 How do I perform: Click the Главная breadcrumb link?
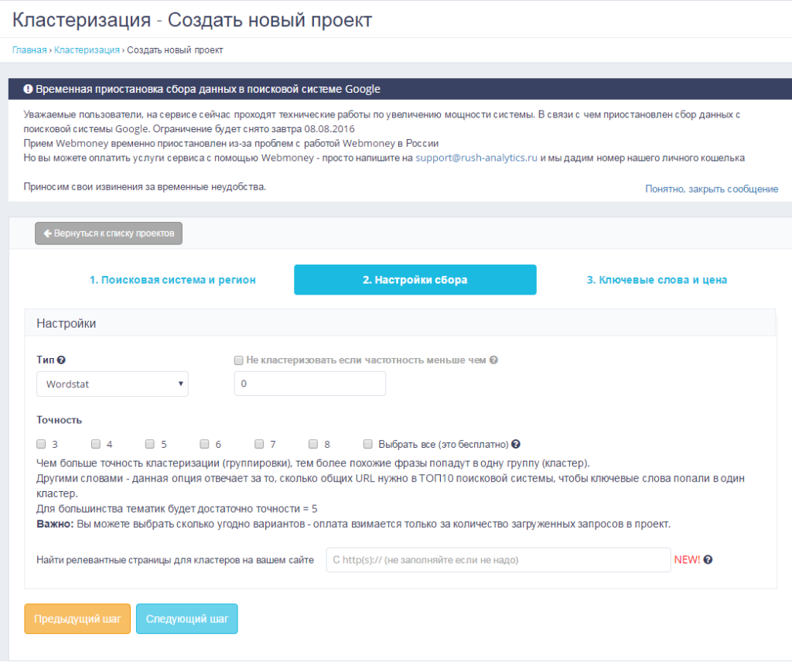tap(29, 50)
